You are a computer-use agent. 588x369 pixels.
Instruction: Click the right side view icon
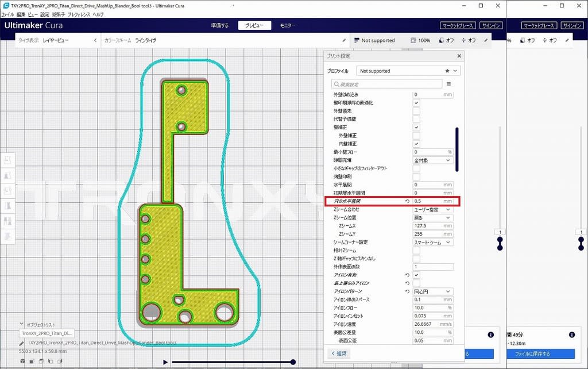coord(59,361)
